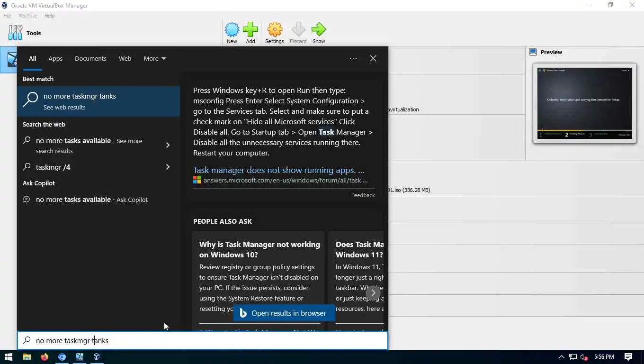Open 'Why is Task Manager not working' card

coord(258,281)
